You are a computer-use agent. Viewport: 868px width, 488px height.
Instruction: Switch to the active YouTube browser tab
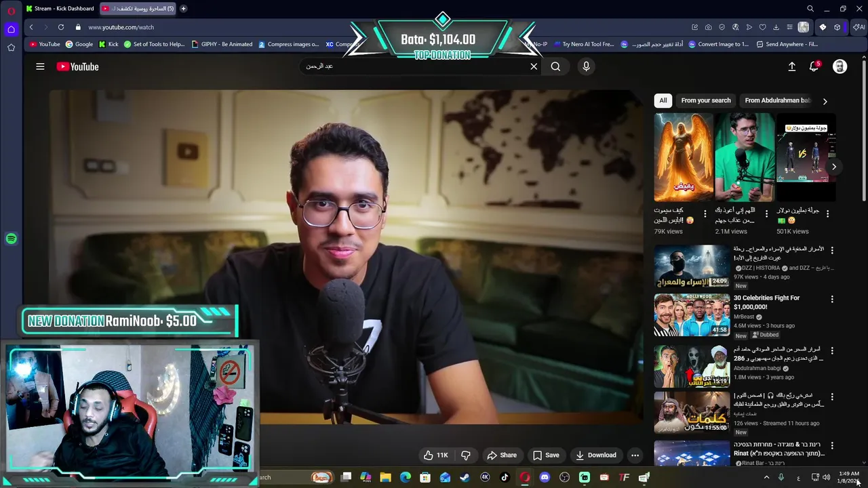tap(138, 8)
